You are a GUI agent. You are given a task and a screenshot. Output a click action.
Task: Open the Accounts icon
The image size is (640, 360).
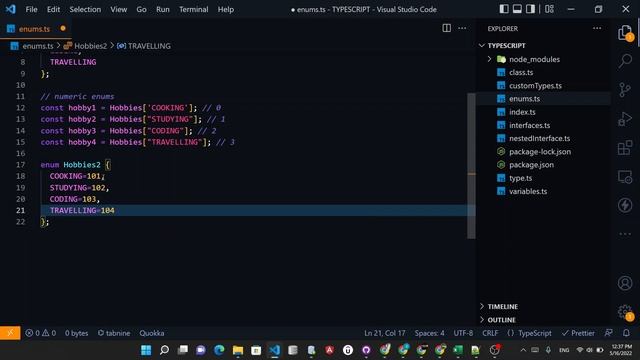[625, 283]
